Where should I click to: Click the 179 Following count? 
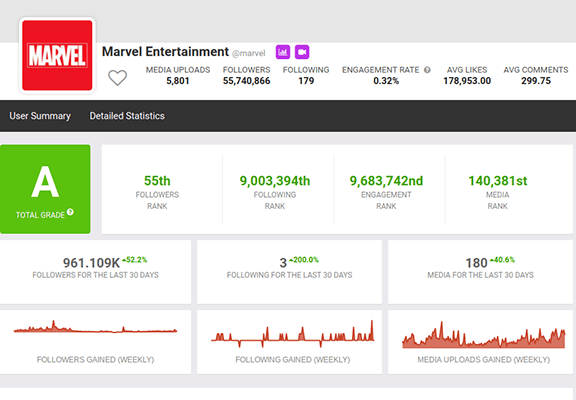point(306,81)
